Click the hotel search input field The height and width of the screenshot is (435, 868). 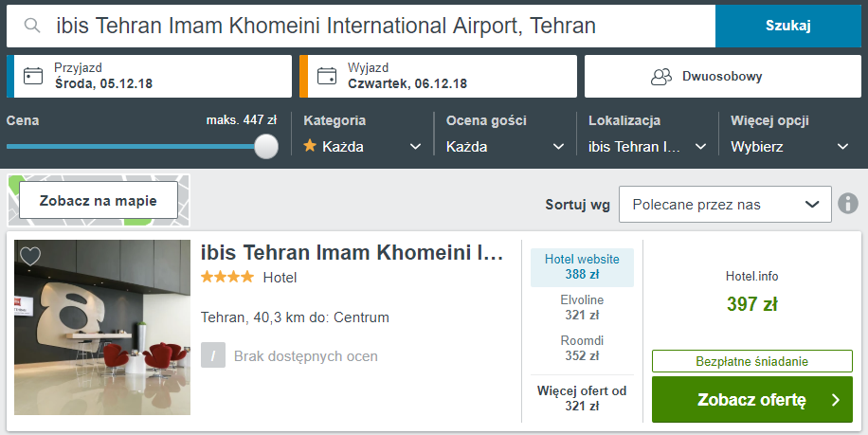click(379, 26)
